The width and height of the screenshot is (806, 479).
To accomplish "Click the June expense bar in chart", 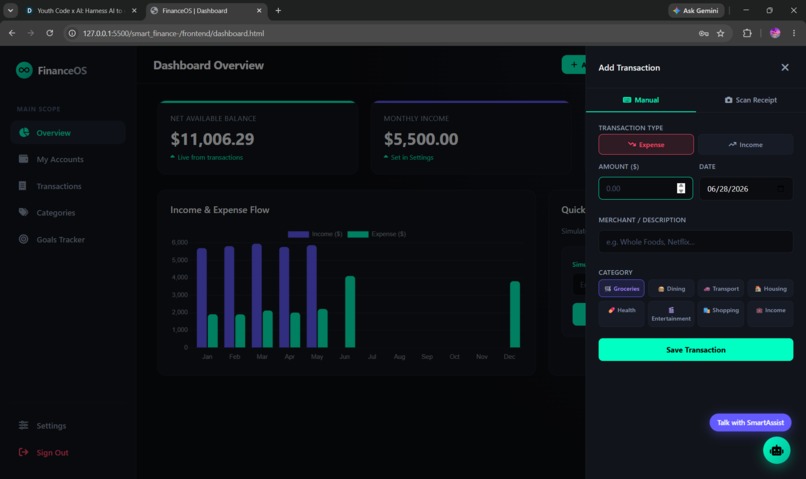I will coord(350,312).
